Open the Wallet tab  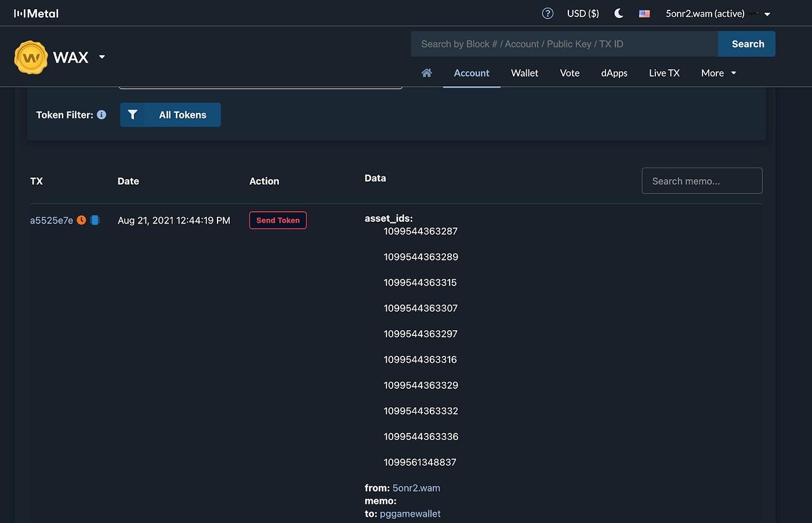(525, 73)
